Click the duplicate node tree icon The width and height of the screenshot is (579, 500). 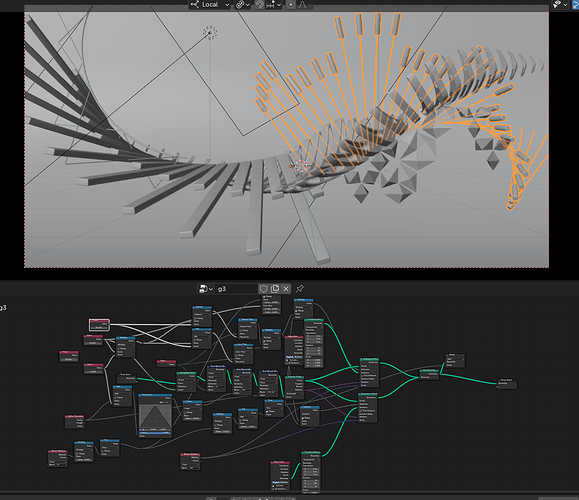[x=275, y=289]
